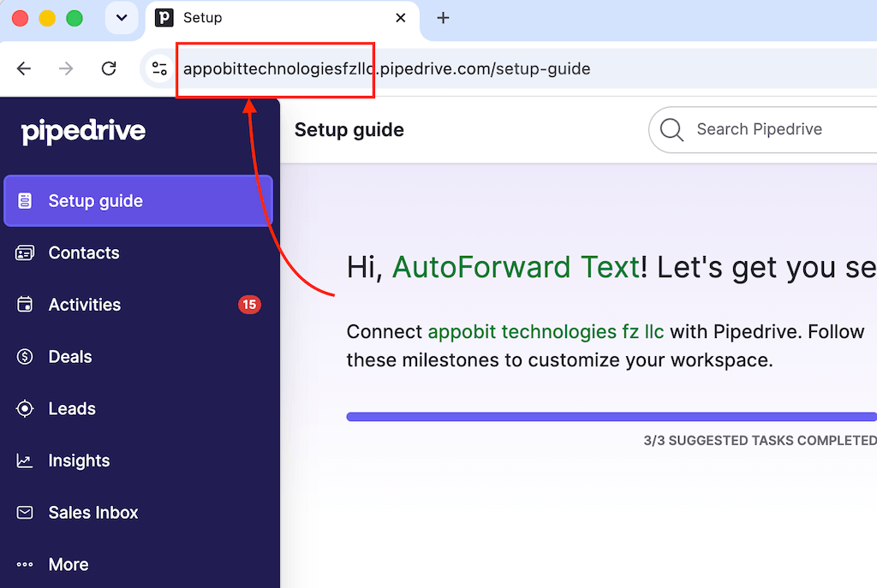Open Contacts in the sidebar

[x=138, y=252]
